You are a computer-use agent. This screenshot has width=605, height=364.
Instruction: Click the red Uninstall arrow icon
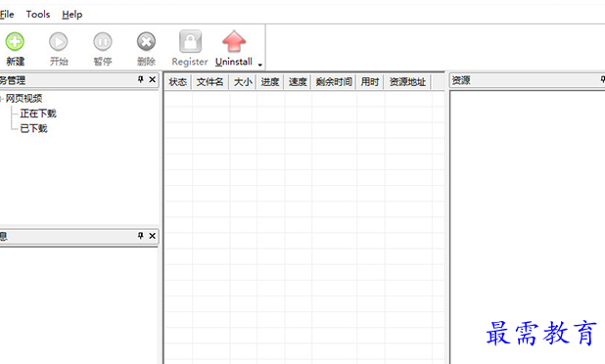[x=234, y=41]
